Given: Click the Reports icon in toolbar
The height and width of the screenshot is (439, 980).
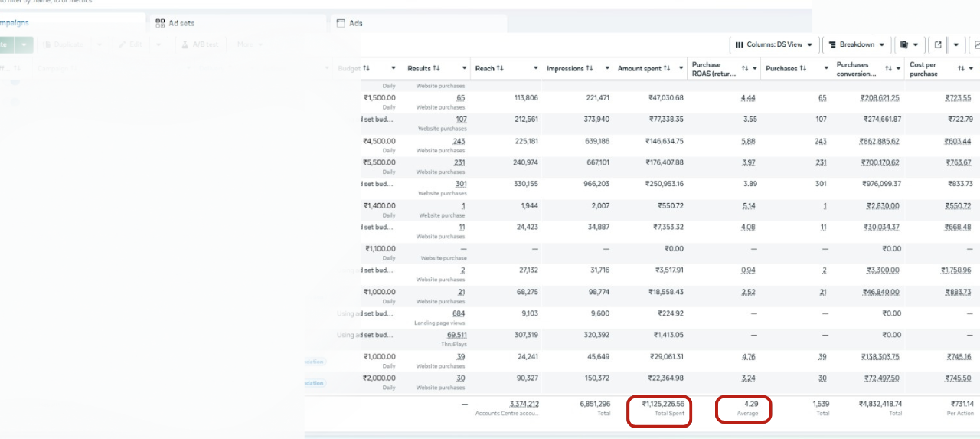Looking at the screenshot, I should 905,44.
